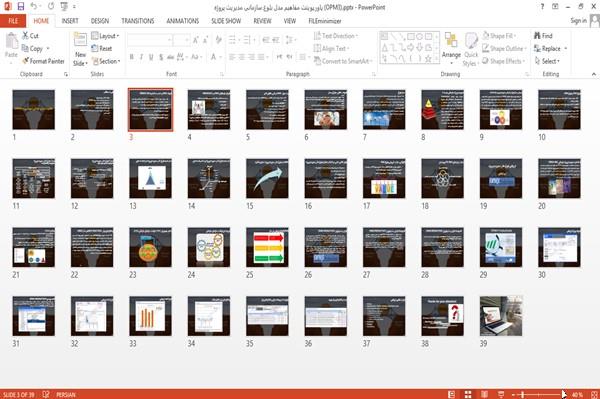Switch to the TRANSITIONS tab
Screen dimensions: 600x399
(x=138, y=21)
